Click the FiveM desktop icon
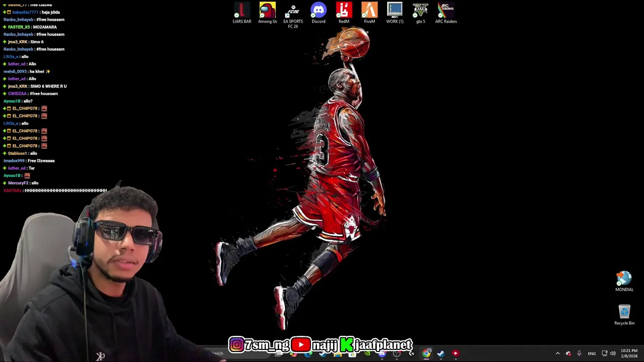The image size is (644, 362). (369, 13)
